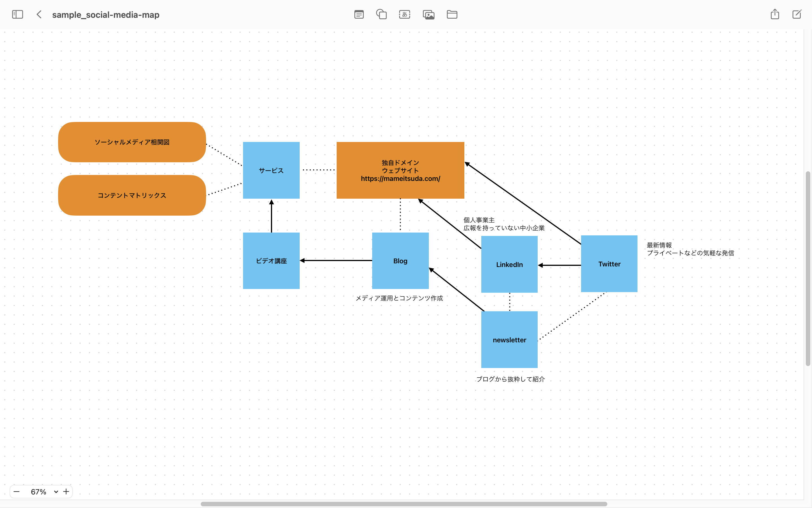Toggle the sidebar panel
This screenshot has width=812, height=508.
pos(17,14)
